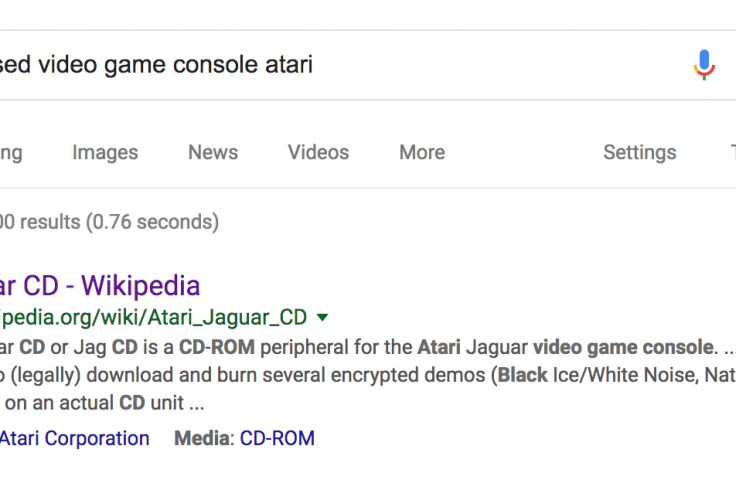This screenshot has height=490, width=736.
Task: Open the 'CD - Wikipedia' result title
Action: click(x=100, y=285)
